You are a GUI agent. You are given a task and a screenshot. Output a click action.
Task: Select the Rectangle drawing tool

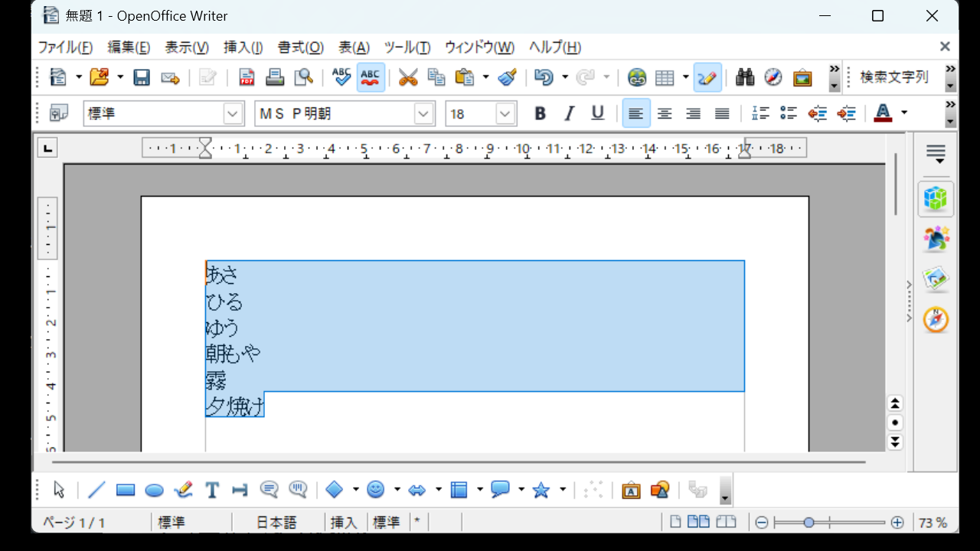point(126,490)
